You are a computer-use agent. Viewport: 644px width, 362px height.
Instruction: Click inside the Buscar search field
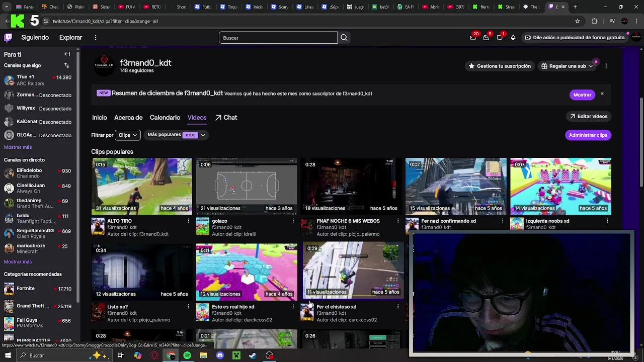point(278,38)
